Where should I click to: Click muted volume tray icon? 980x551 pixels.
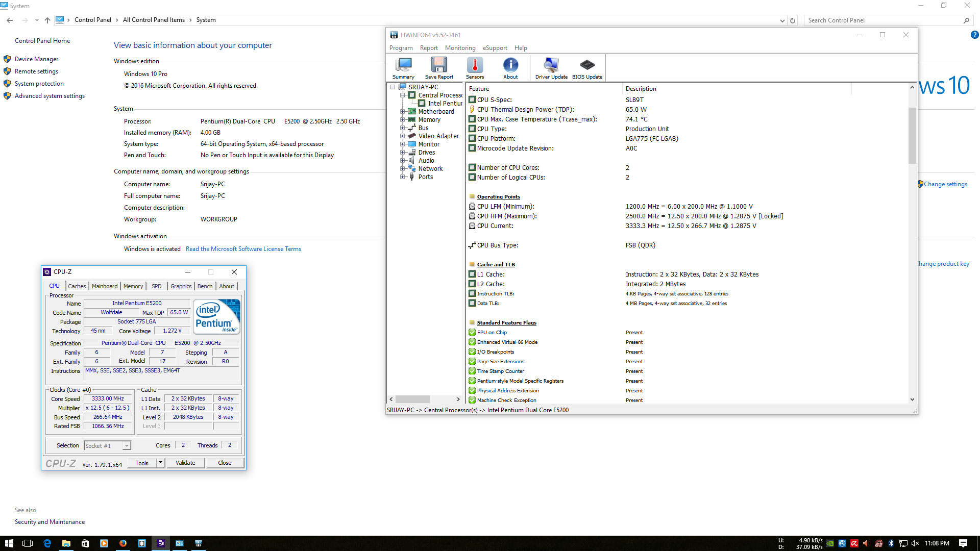pos(915,543)
